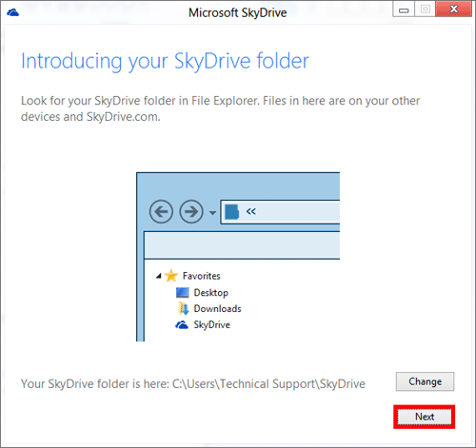Click the forward arrow in the illustration
476x448 pixels.
(x=191, y=211)
